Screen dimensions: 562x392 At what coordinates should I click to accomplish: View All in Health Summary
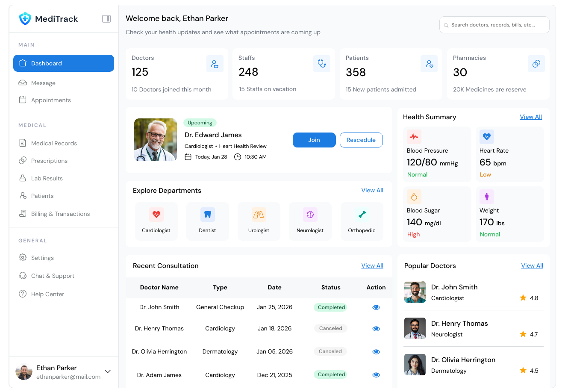tap(531, 117)
